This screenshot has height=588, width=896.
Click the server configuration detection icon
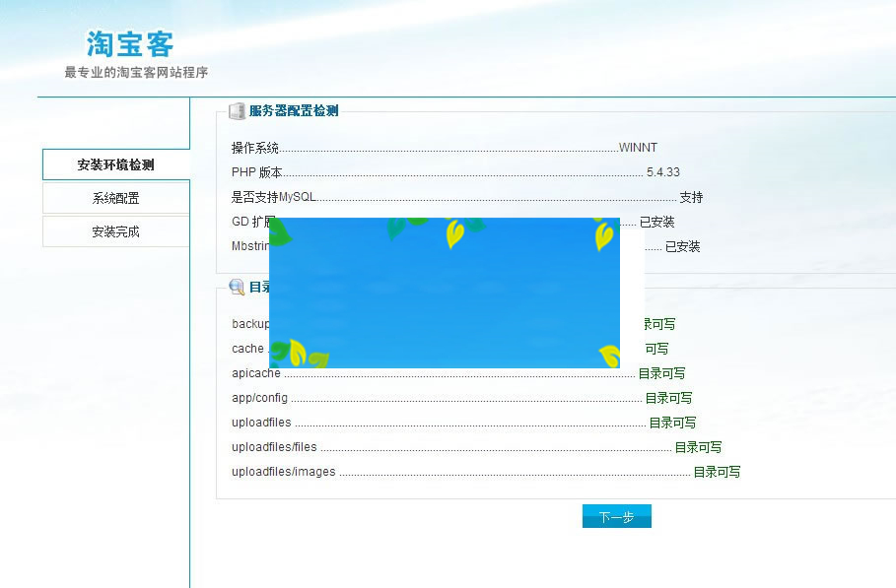(x=238, y=110)
